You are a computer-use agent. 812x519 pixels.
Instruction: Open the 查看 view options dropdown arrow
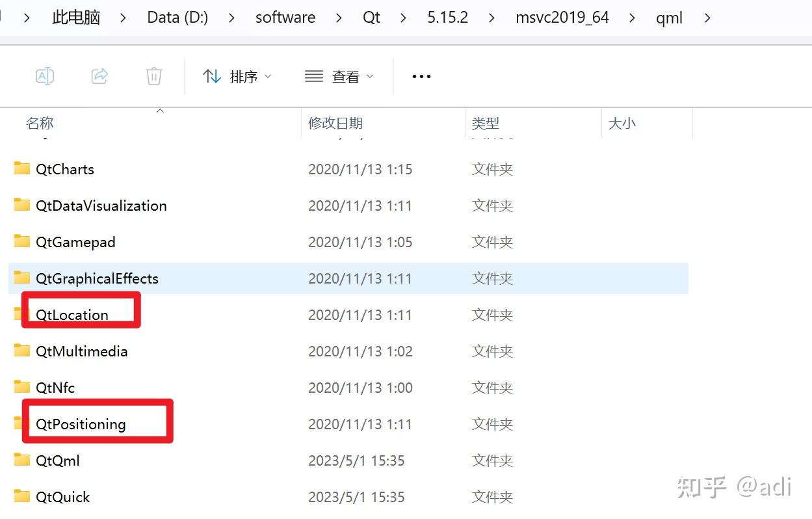pyautogui.click(x=370, y=77)
